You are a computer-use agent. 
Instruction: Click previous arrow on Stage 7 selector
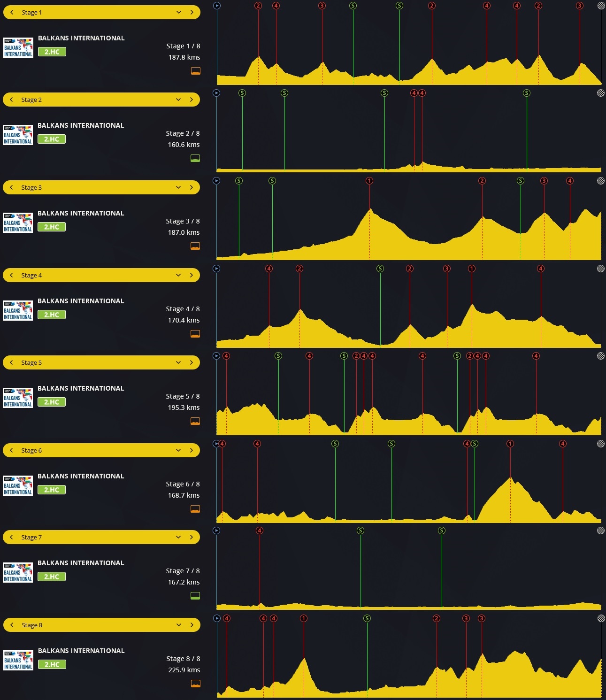[x=11, y=537]
